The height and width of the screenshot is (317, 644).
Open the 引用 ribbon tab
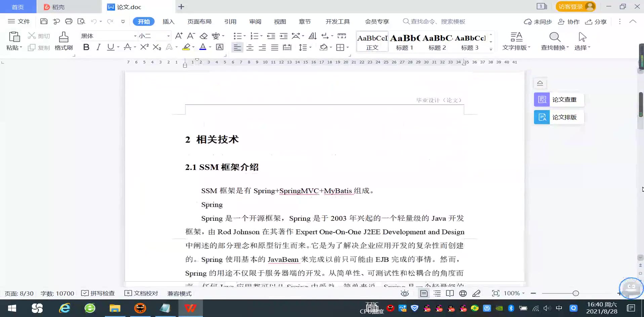click(x=230, y=21)
